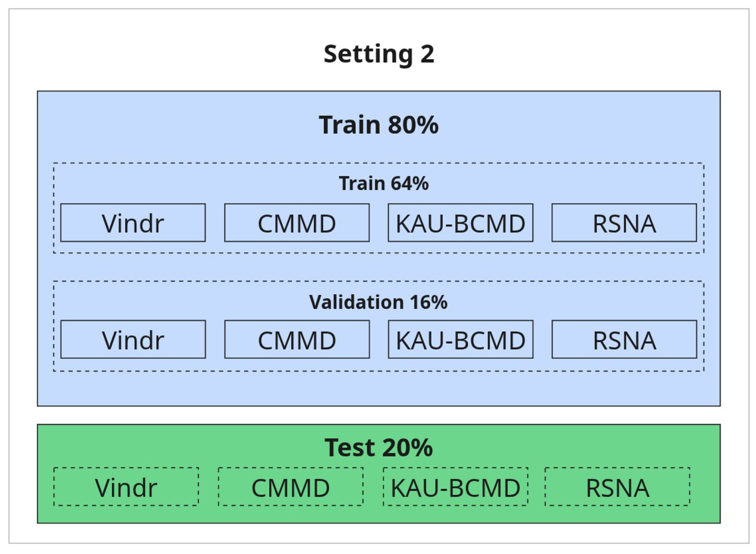756x554 pixels.
Task: Click the Test 20% heading
Action: (379, 448)
